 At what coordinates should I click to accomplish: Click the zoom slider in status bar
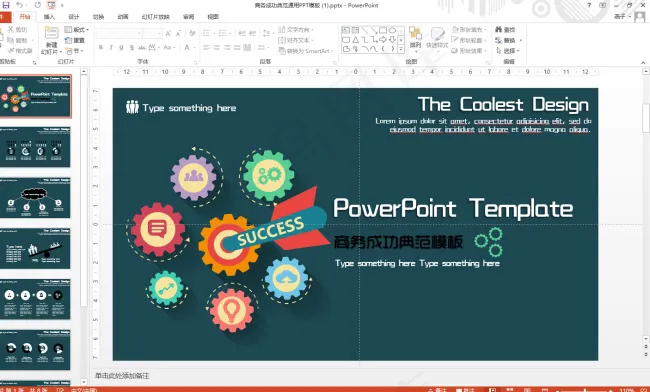585,390
